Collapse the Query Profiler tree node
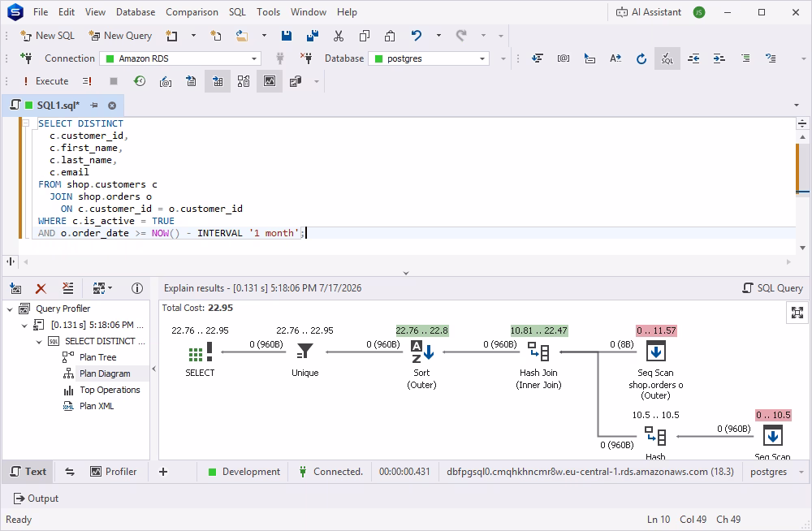The image size is (812, 531). click(10, 309)
